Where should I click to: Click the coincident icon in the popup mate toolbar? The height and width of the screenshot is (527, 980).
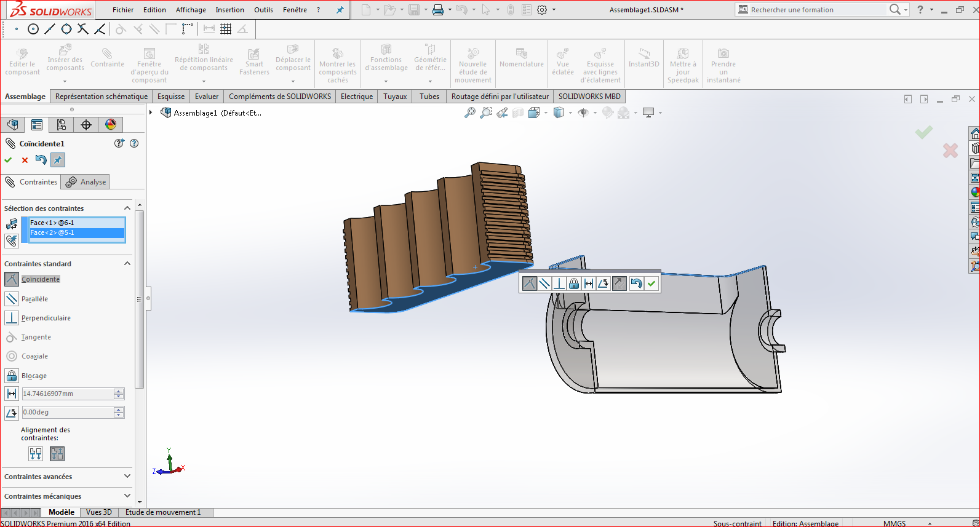pos(530,283)
